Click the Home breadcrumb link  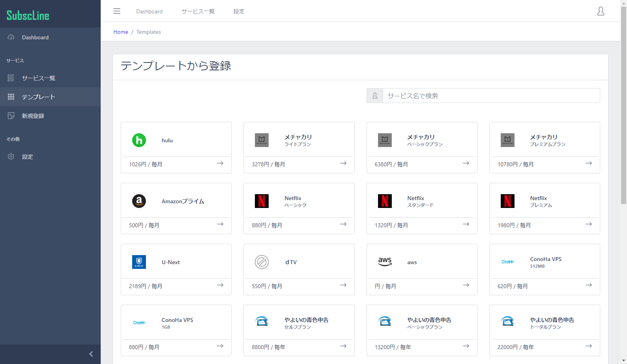(121, 32)
